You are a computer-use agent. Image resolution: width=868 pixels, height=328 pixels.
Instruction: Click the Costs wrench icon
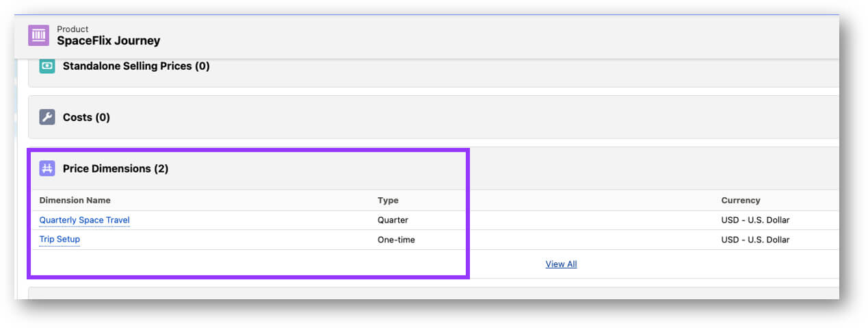47,117
